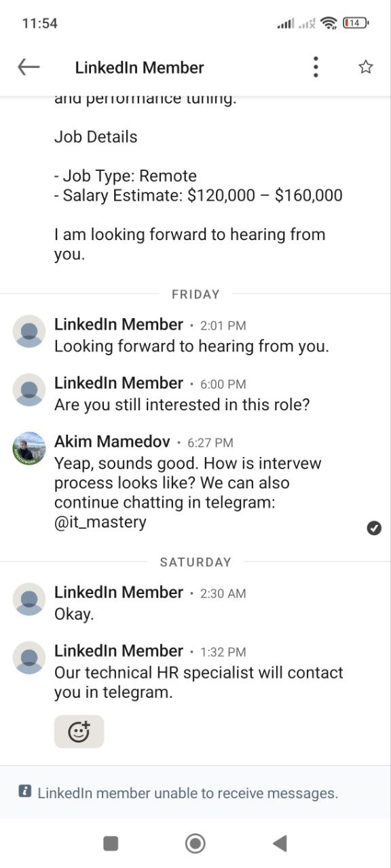Tap the info icon in the notice bar
The image size is (391, 868).
click(25, 791)
